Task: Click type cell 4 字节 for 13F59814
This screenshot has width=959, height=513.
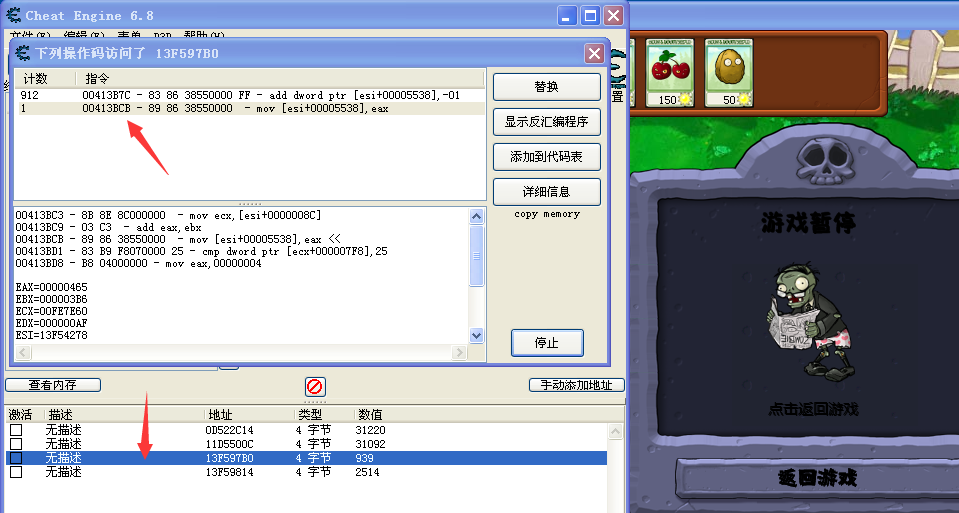Action: click(x=313, y=472)
